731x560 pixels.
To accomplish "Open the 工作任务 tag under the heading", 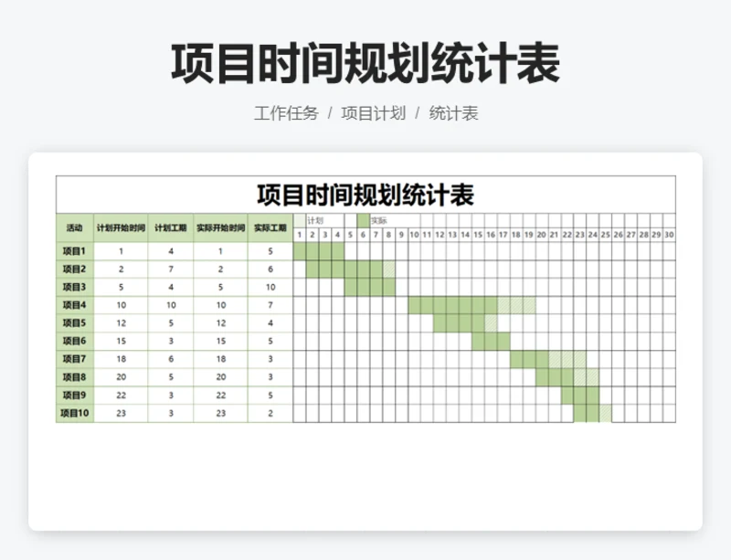I will pos(286,113).
